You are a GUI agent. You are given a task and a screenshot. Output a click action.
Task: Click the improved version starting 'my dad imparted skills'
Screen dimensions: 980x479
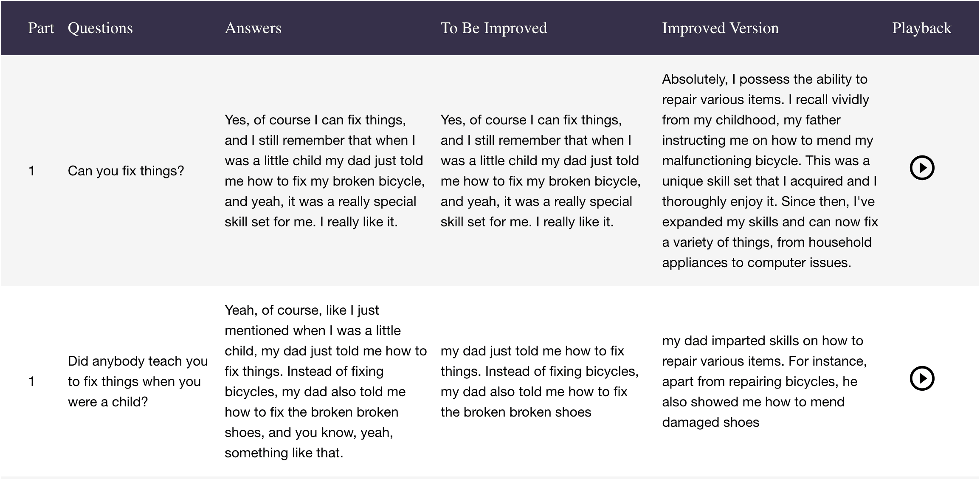[x=764, y=381]
